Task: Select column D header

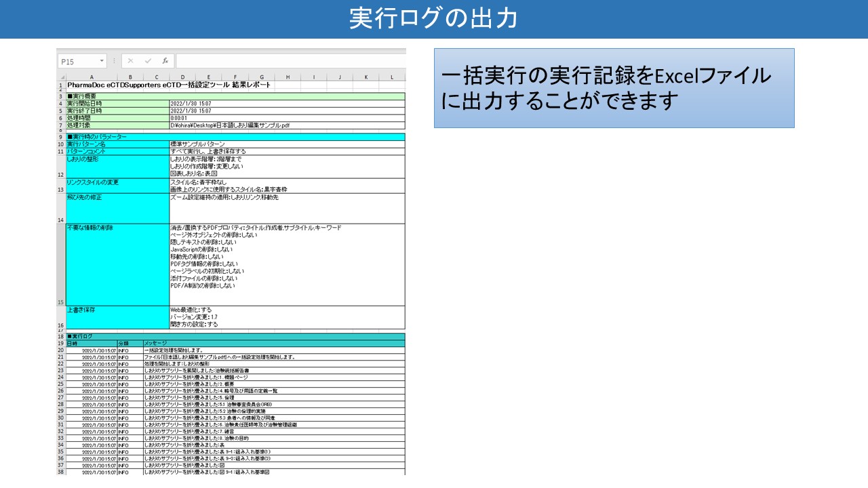Action: (x=182, y=77)
